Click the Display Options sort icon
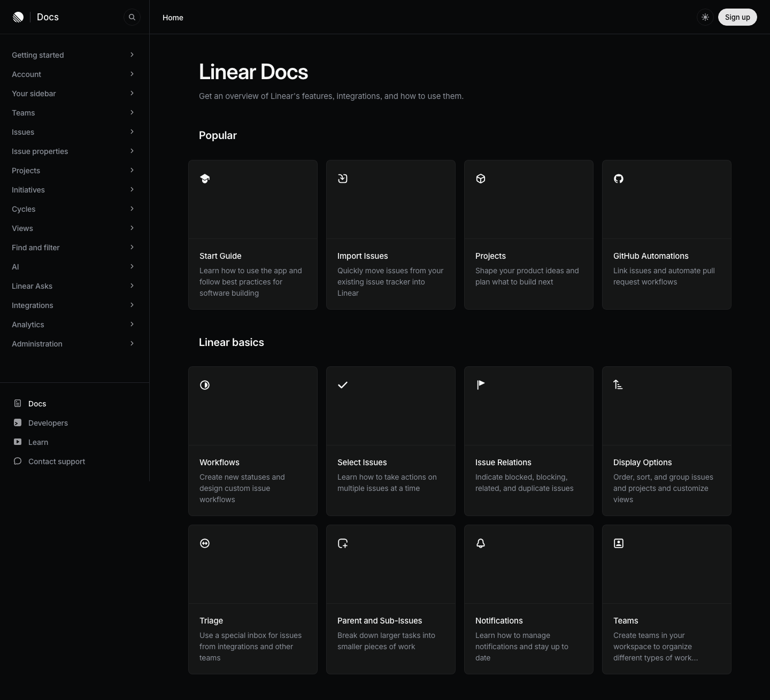Image resolution: width=770 pixels, height=700 pixels. [619, 385]
